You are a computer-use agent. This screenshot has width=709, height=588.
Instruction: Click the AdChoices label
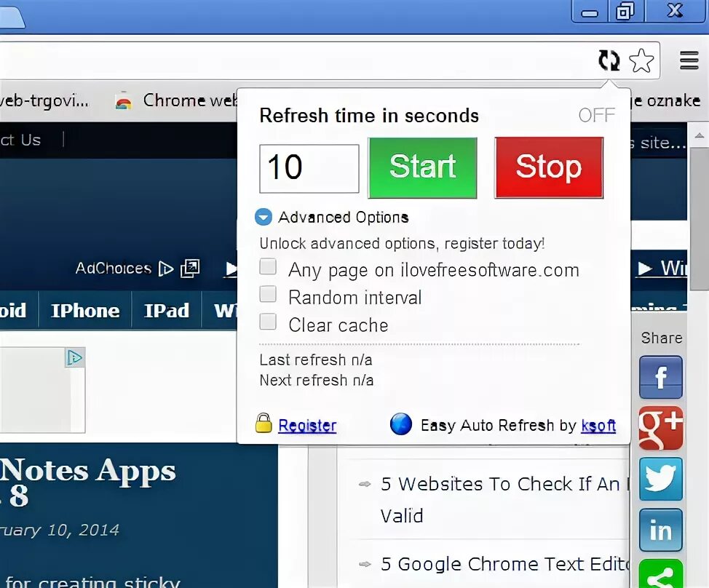pos(113,269)
